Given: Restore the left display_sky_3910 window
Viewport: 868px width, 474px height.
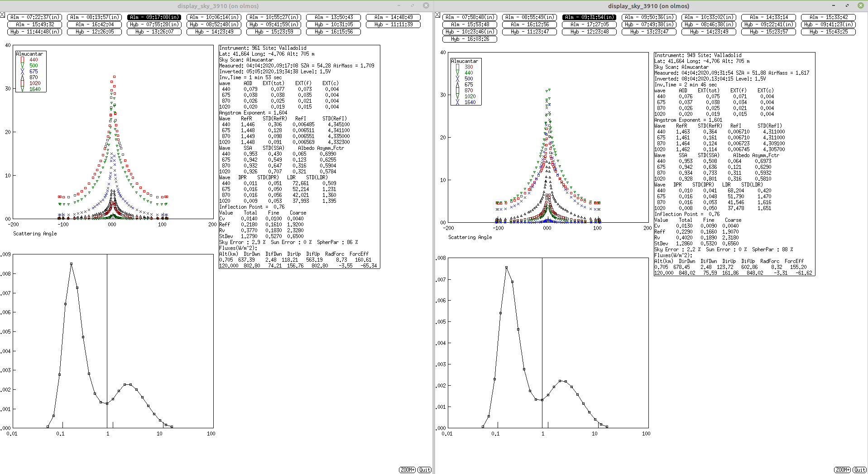Looking at the screenshot, I should pos(412,5).
